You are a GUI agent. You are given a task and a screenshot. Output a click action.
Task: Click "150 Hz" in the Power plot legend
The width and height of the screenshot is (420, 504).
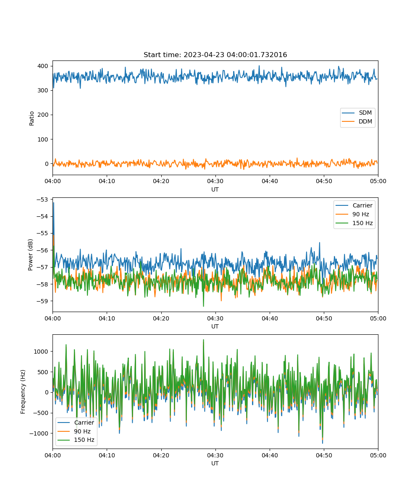coord(362,223)
